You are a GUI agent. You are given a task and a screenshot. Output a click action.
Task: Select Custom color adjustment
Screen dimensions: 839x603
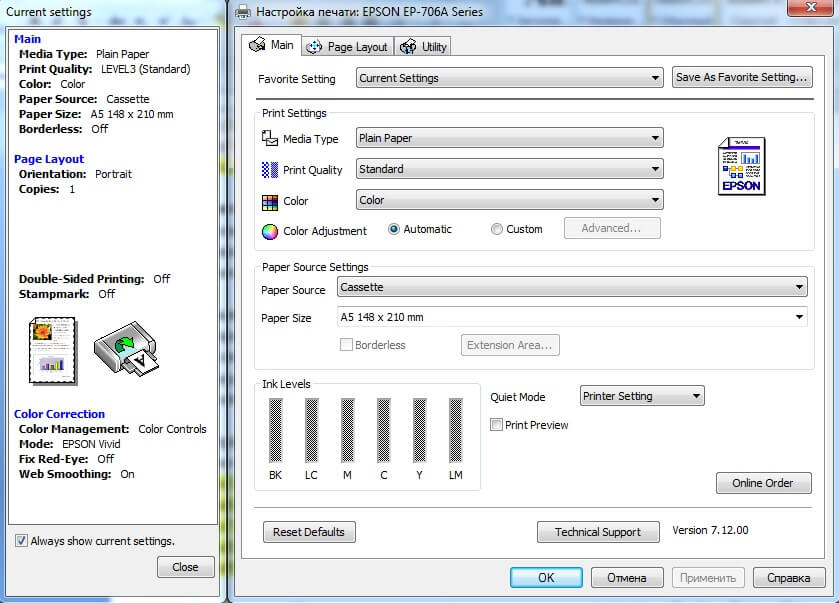coord(497,229)
